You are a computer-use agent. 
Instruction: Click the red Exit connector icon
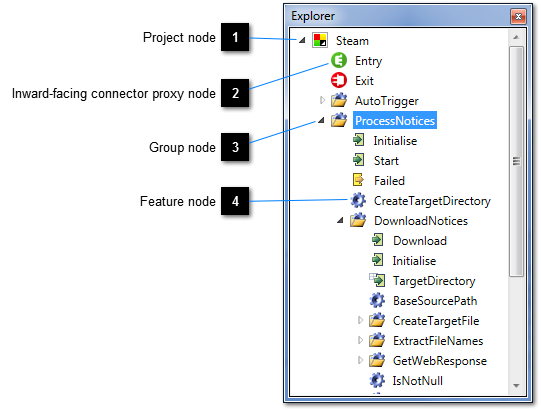tap(339, 80)
